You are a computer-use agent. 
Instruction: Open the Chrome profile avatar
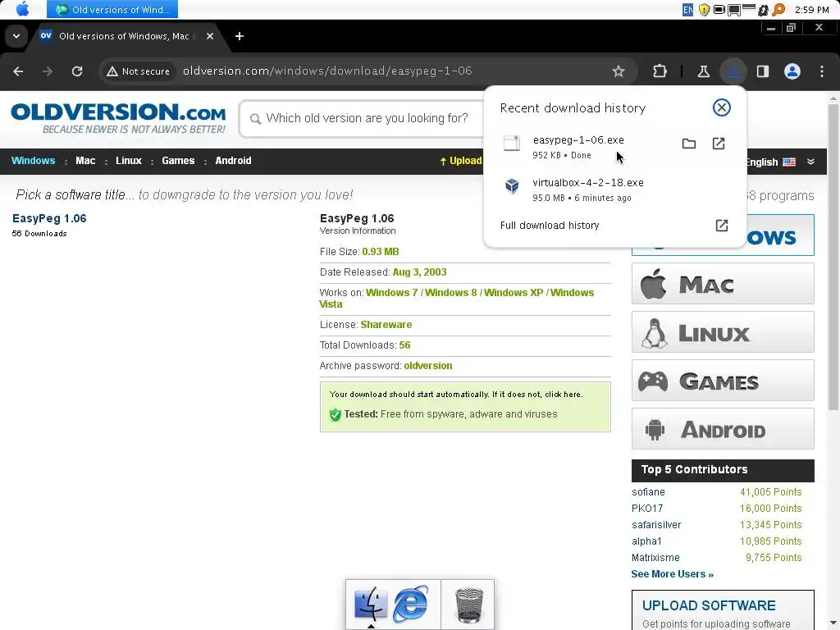coord(792,71)
